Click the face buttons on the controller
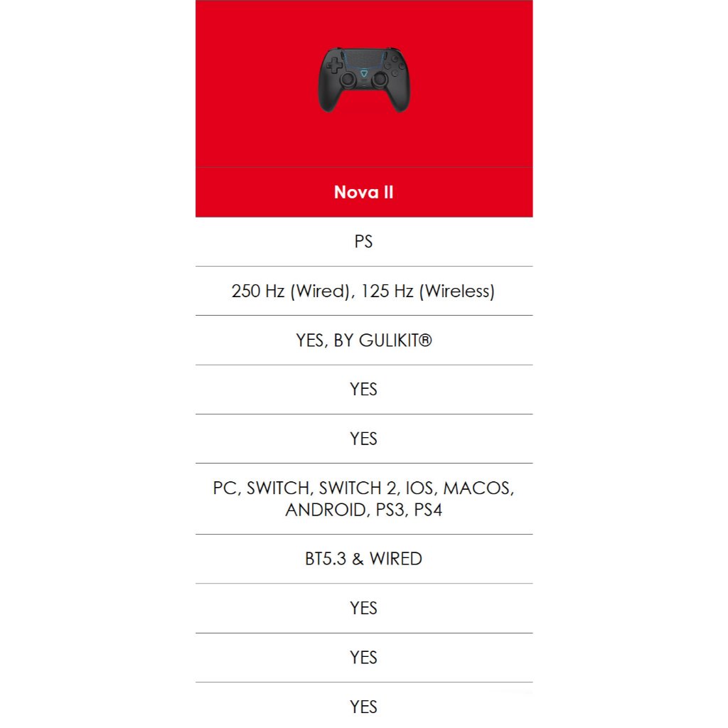The image size is (728, 728). [393, 67]
